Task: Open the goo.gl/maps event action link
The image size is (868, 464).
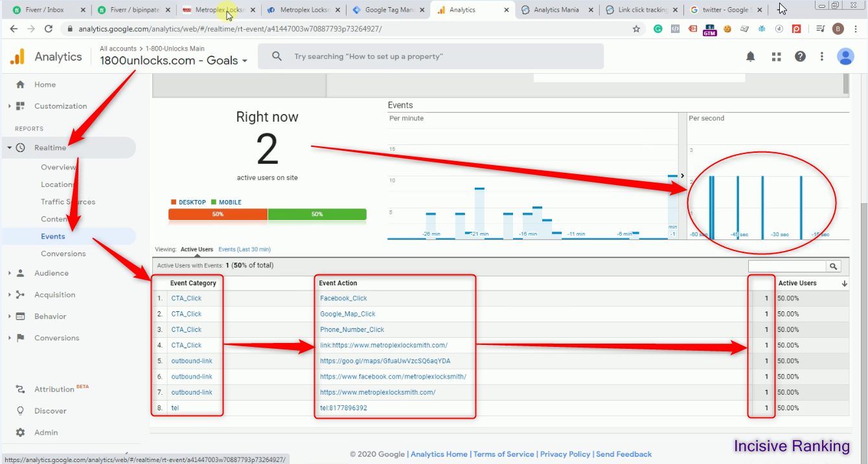Action: point(385,361)
